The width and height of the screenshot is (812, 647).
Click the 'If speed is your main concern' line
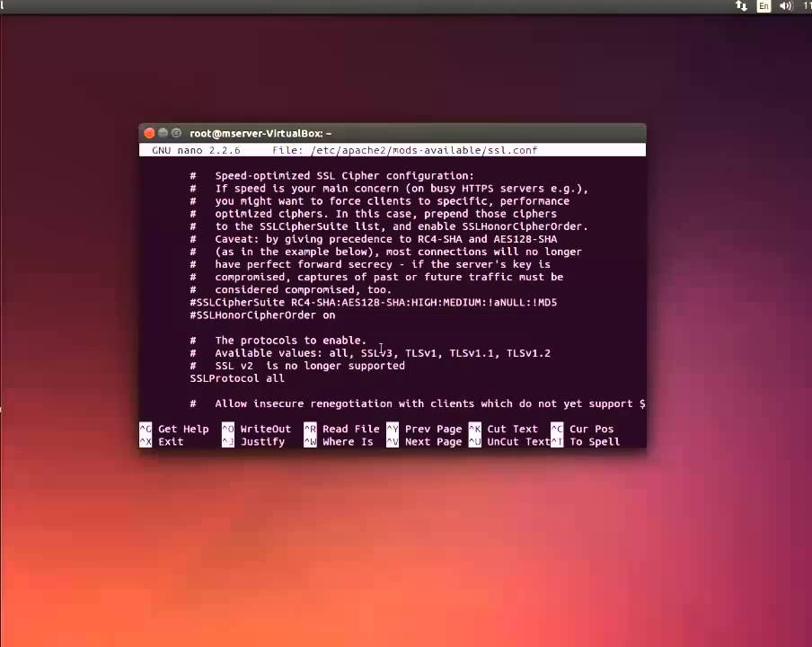(x=389, y=189)
